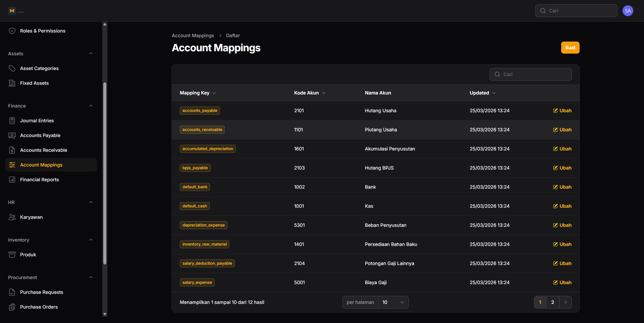Collapse the HR sidebar group
644x323 pixels.
91,202
